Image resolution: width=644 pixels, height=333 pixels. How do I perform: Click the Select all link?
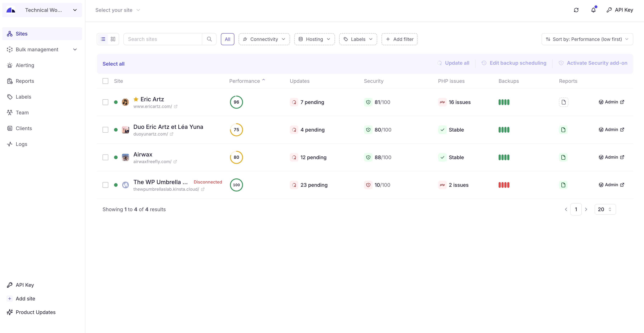coord(113,64)
